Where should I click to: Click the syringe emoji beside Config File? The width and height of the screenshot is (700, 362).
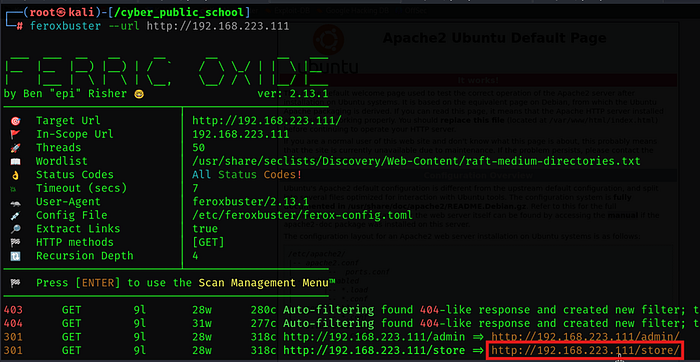[15, 216]
